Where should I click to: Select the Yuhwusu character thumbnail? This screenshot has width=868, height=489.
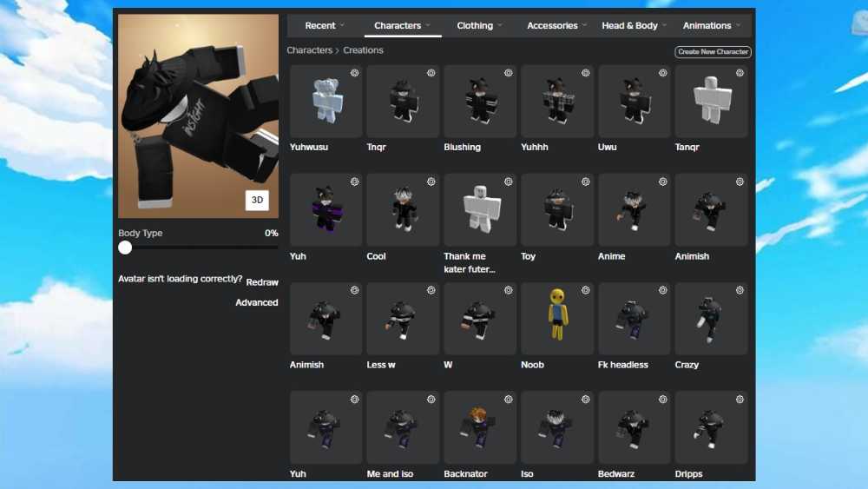click(x=325, y=101)
